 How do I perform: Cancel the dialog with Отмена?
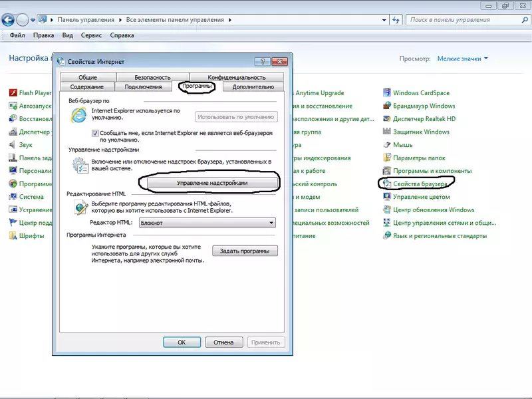coord(223,342)
